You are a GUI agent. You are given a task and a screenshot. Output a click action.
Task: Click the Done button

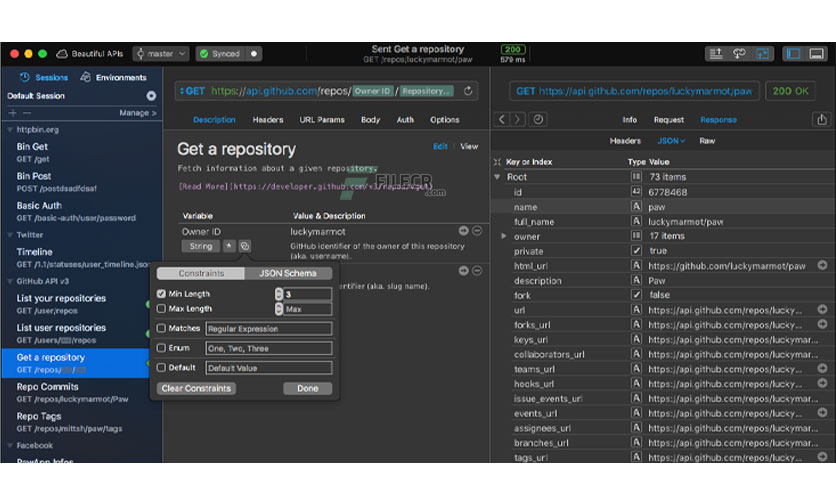click(308, 389)
